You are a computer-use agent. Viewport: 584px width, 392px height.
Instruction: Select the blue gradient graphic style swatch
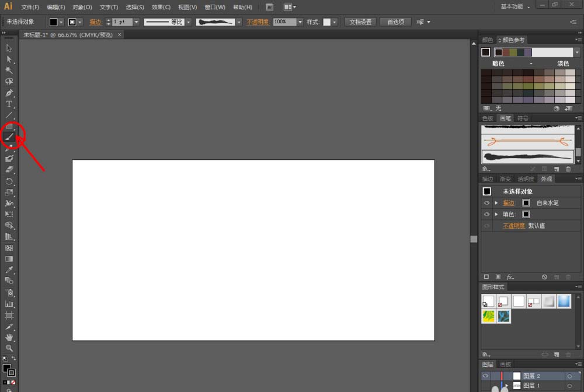point(564,301)
